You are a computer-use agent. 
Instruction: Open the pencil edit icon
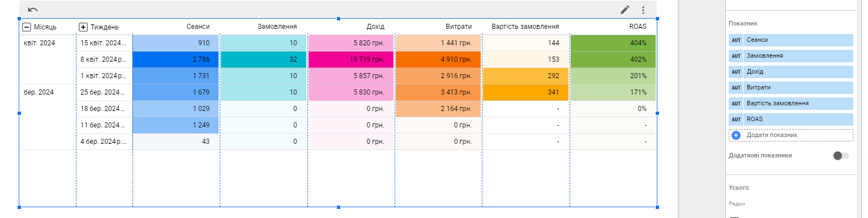coord(625,10)
